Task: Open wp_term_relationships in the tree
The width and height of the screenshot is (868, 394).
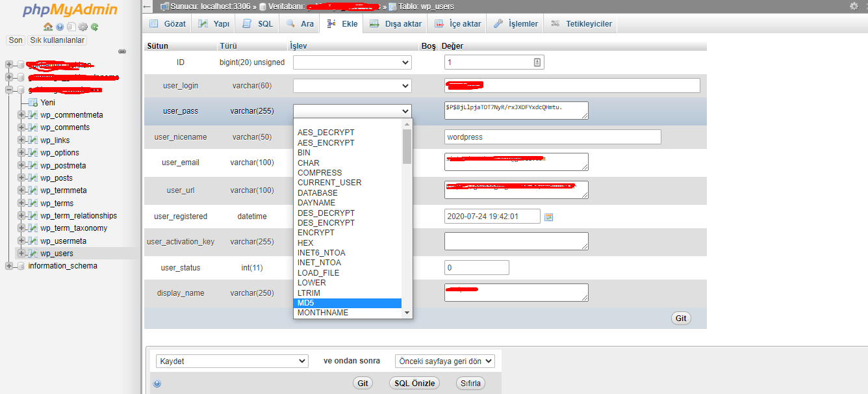Action: tap(79, 216)
